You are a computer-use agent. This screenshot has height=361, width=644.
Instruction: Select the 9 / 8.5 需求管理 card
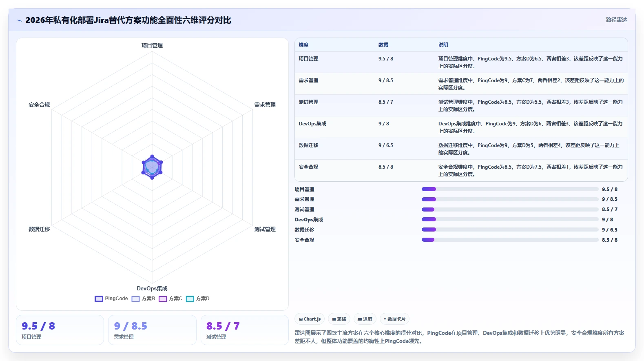point(152,330)
